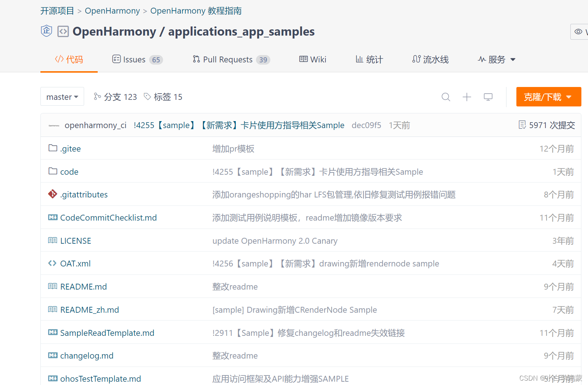Screen dimensions: 588x385
Task: Open the OAT.xml file
Action: pyautogui.click(x=75, y=264)
